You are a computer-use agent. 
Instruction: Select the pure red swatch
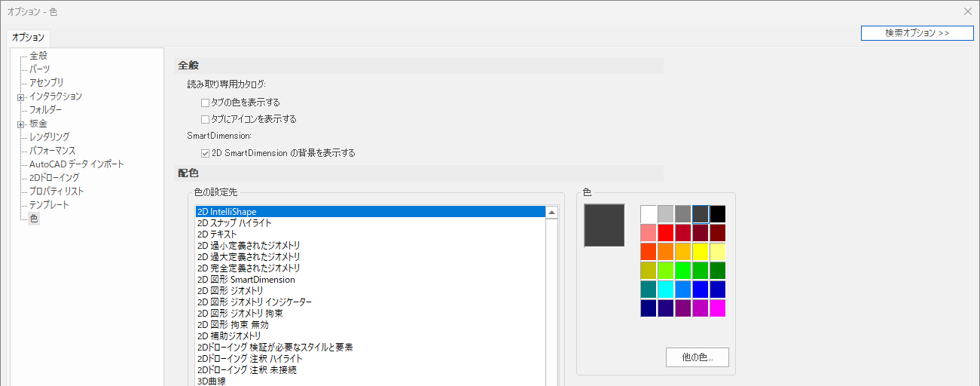(x=666, y=233)
